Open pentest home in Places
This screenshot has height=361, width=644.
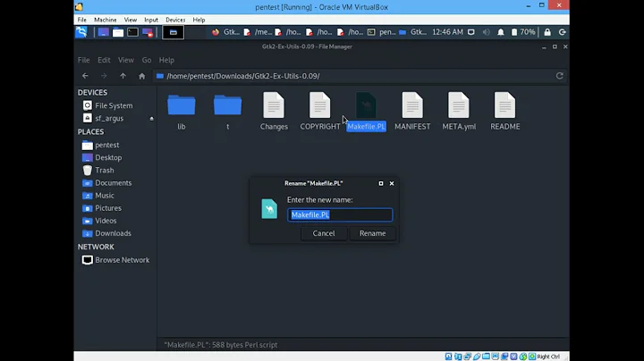point(100,145)
